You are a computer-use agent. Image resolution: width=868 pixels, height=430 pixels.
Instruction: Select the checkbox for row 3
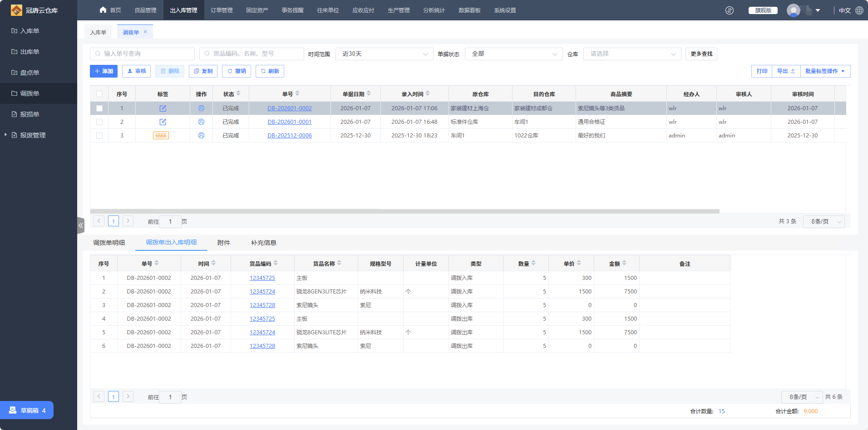[99, 136]
